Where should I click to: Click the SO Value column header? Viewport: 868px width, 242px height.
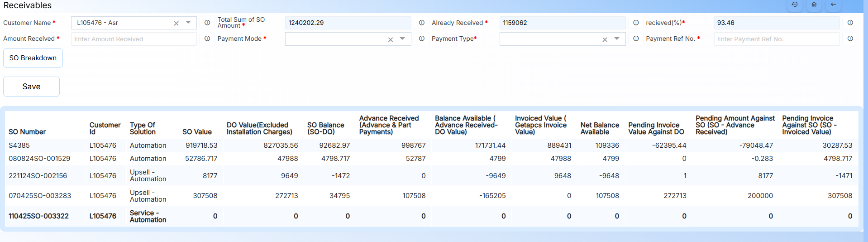[197, 132]
